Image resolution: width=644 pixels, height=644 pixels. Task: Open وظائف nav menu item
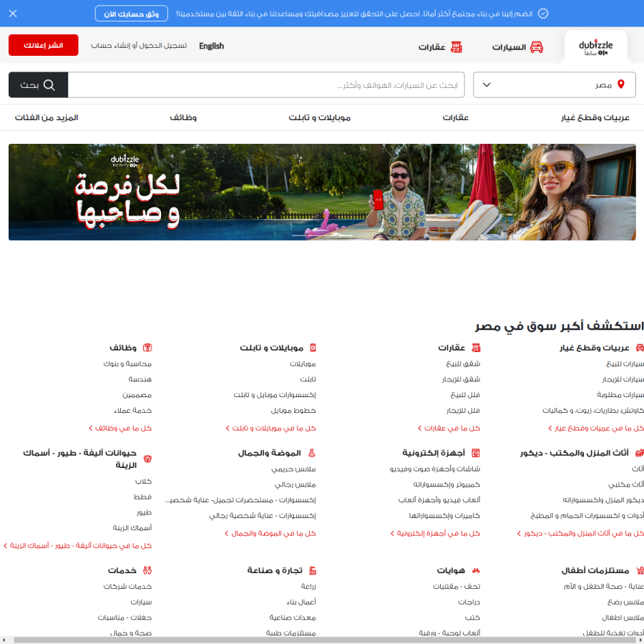pos(183,118)
